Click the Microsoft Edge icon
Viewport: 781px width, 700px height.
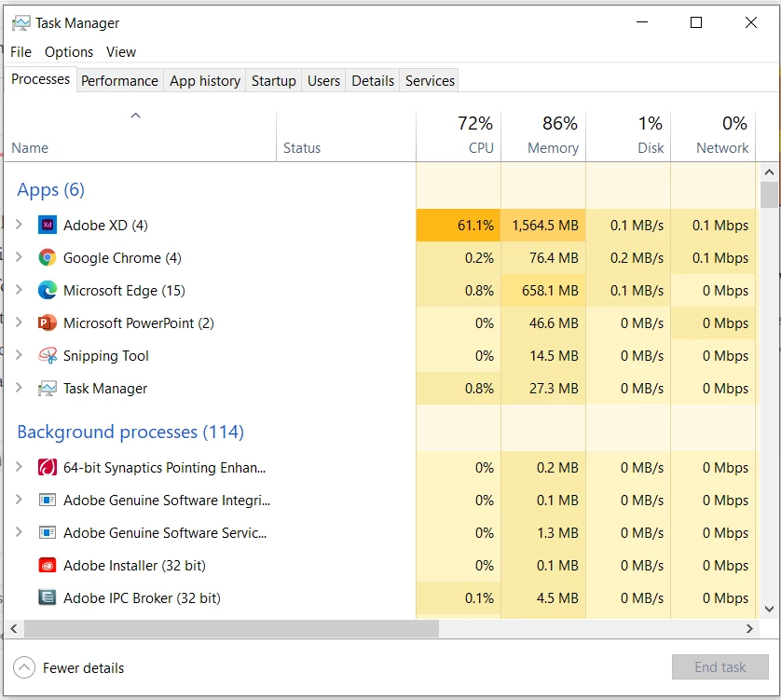(48, 291)
